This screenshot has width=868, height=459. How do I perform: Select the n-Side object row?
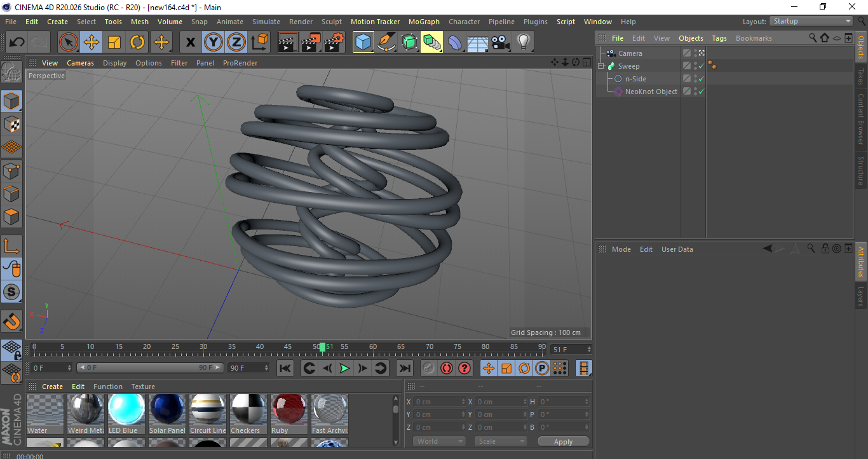[635, 79]
